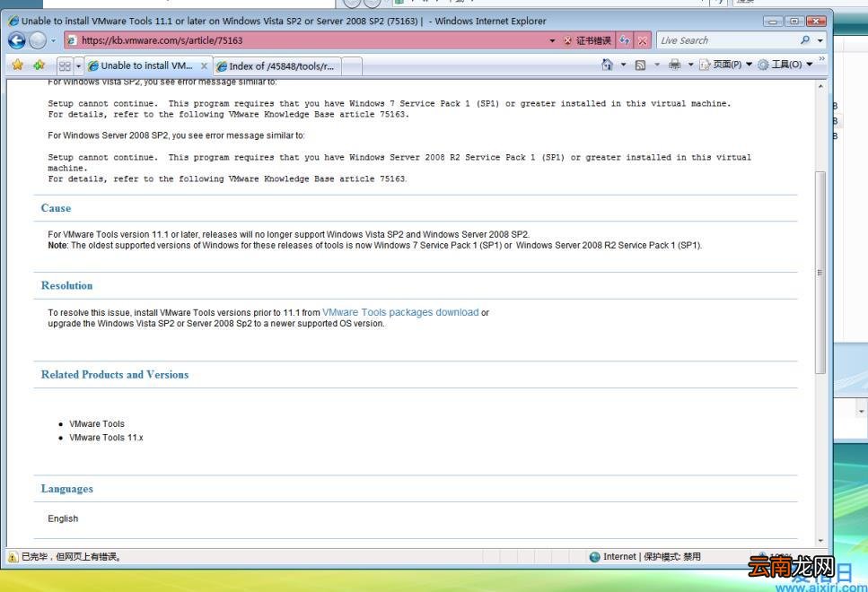Image resolution: width=868 pixels, height=592 pixels.
Task: Maximize the Internet Explorer window
Action: [x=793, y=21]
